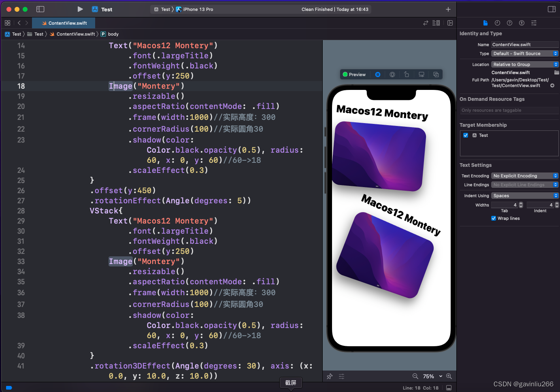Open the canvas adjust settings icon

click(342, 376)
